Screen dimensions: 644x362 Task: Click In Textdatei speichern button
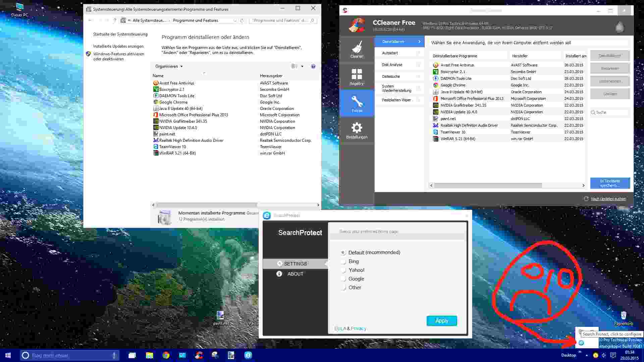pyautogui.click(x=610, y=183)
